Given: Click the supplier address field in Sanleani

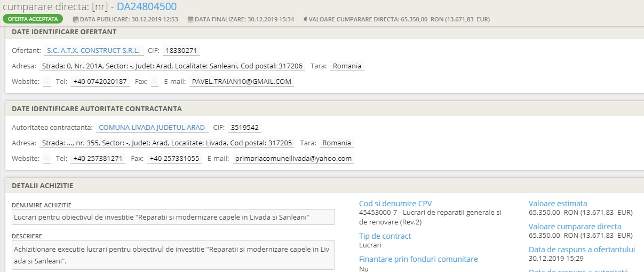Looking at the screenshot, I should coord(172,66).
